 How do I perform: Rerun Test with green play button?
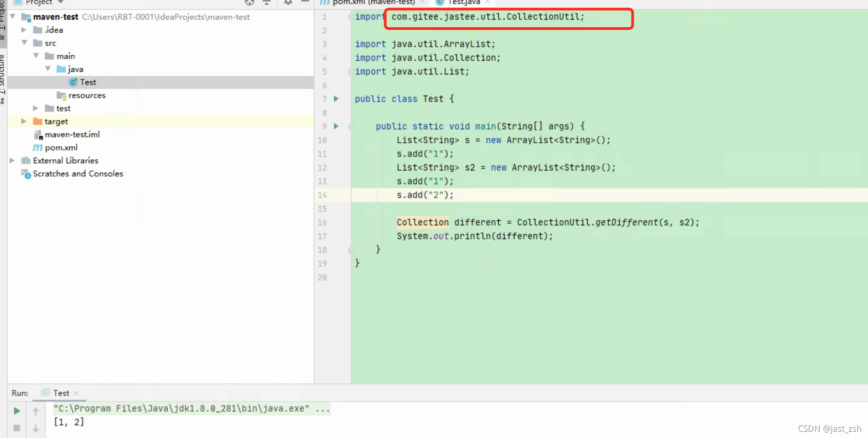pyautogui.click(x=17, y=411)
